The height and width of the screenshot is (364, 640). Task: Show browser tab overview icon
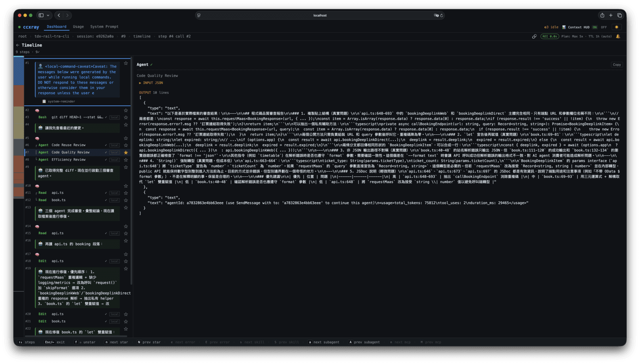click(620, 15)
